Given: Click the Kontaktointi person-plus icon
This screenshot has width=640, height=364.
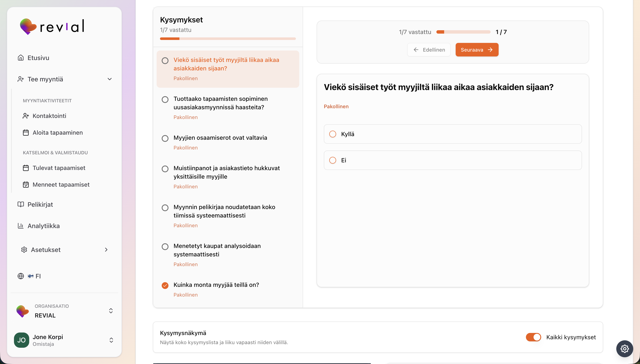Looking at the screenshot, I should coord(26,116).
